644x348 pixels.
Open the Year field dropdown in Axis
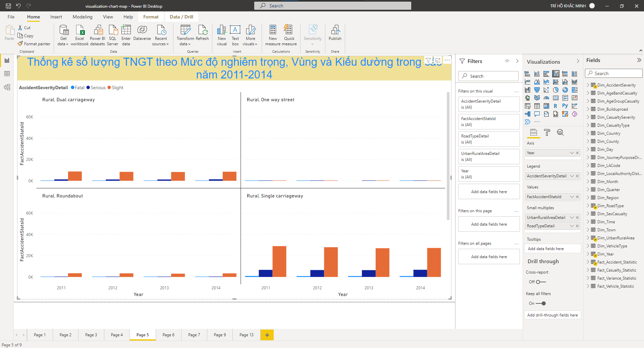[x=572, y=153]
